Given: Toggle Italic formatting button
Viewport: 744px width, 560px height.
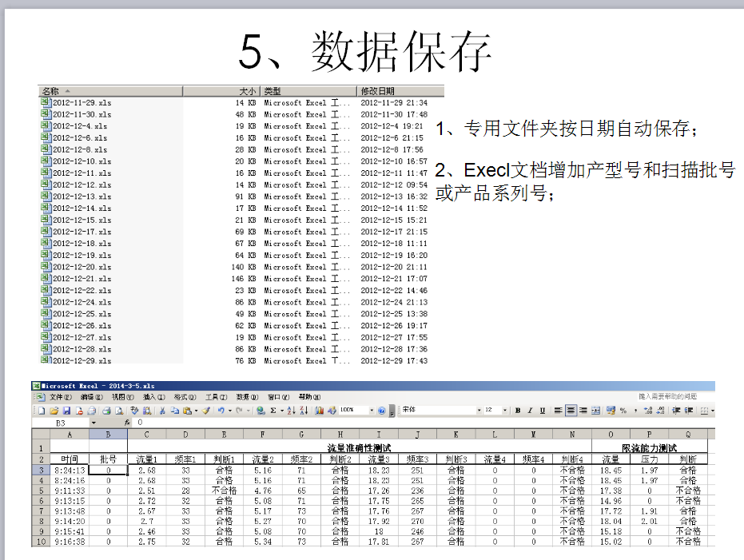Looking at the screenshot, I should 530,411.
